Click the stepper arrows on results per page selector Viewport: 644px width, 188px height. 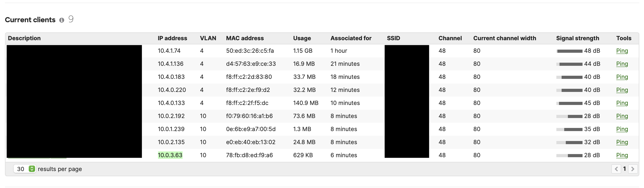point(31,169)
